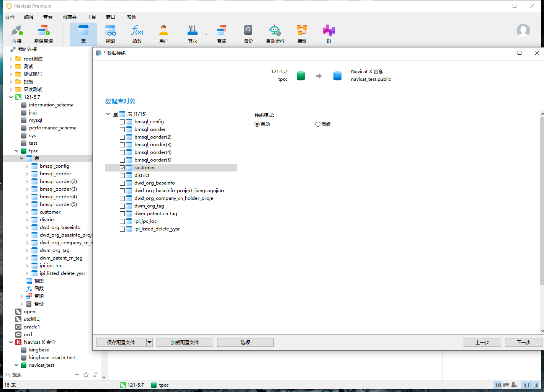Screen dimensions: 544x392
Task: Click the 用户 (User) toolbar icon
Action: [x=164, y=34]
